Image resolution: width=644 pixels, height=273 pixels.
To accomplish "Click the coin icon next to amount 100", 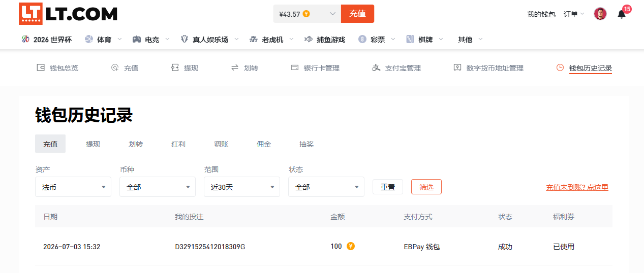I will click(x=351, y=246).
